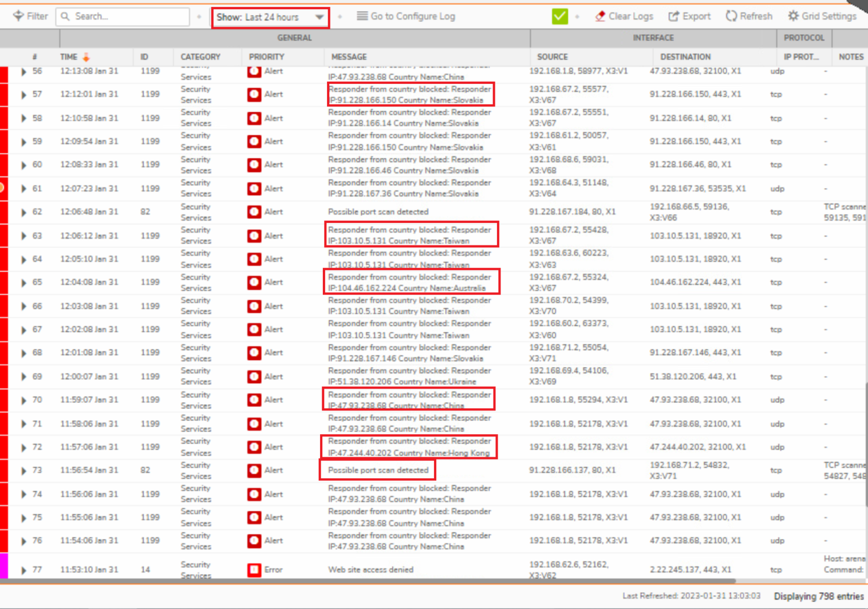Click the Filter funnel icon
Screen dimensions: 868x609
click(x=19, y=16)
